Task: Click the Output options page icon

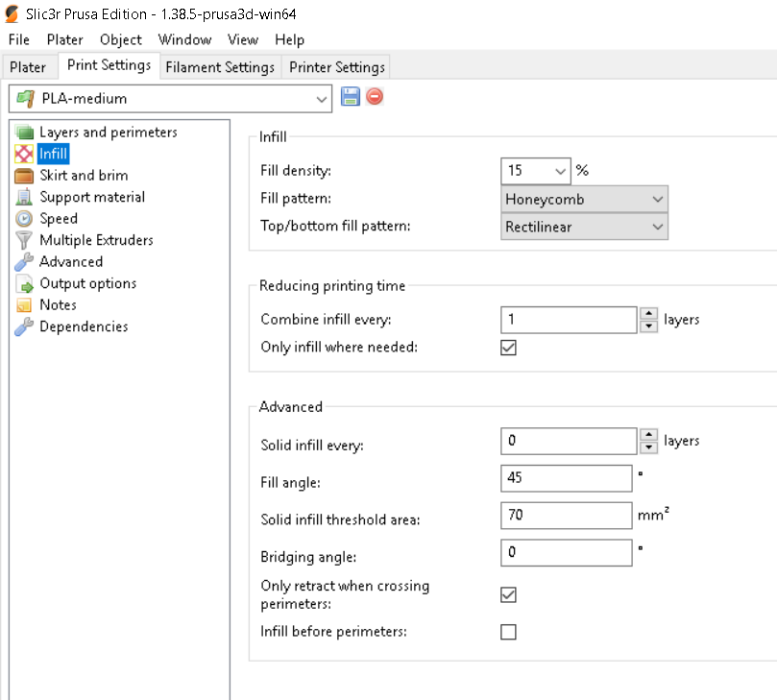Action: point(24,283)
